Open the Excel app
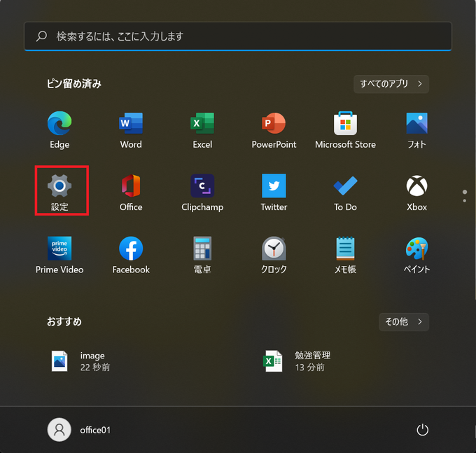The height and width of the screenshot is (453, 476). (202, 130)
